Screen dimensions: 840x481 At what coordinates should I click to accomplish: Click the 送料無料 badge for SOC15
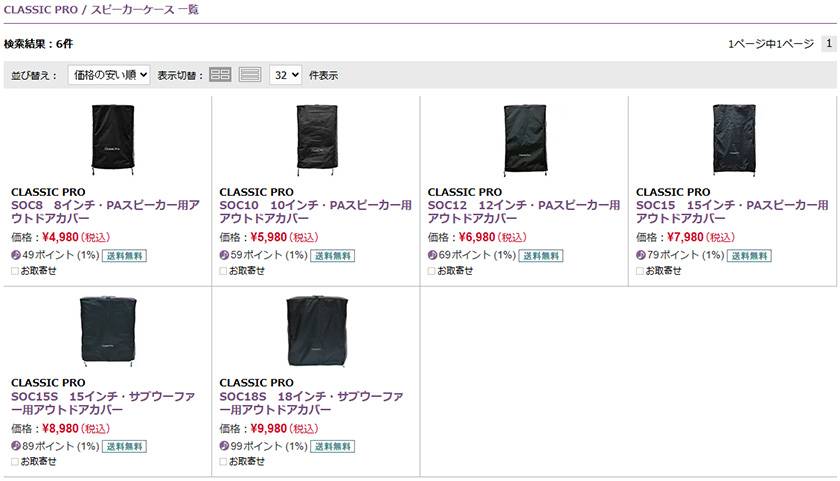click(748, 255)
